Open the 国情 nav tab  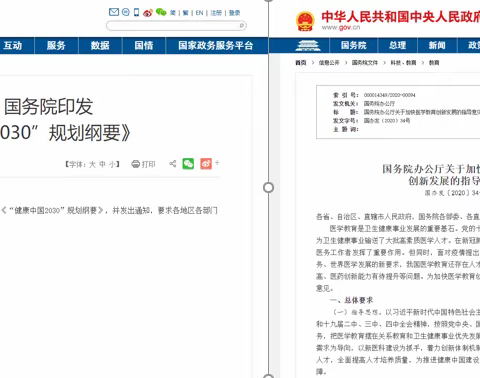click(x=144, y=46)
